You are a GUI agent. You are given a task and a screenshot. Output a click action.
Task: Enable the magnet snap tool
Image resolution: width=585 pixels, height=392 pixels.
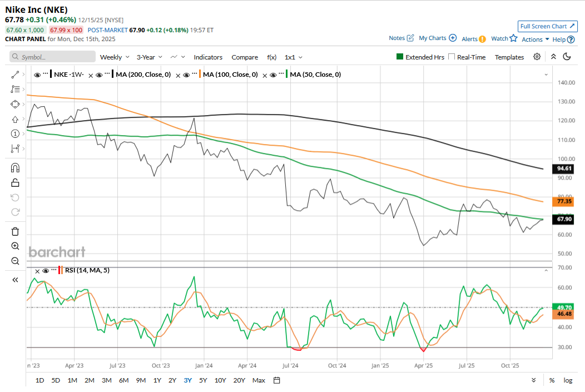15,168
